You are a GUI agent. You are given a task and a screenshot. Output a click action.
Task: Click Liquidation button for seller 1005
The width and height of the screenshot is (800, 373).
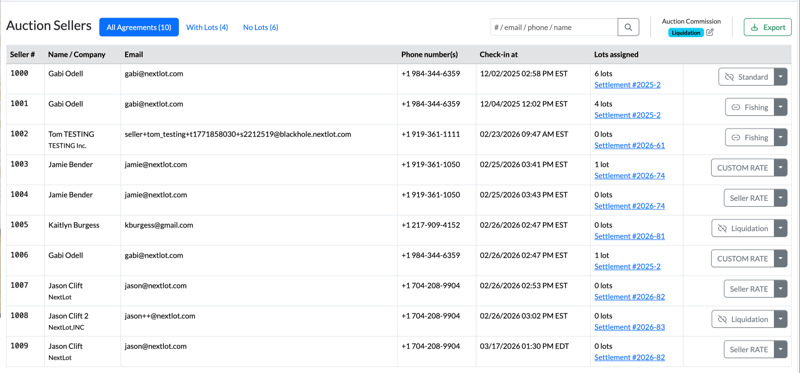(x=743, y=228)
